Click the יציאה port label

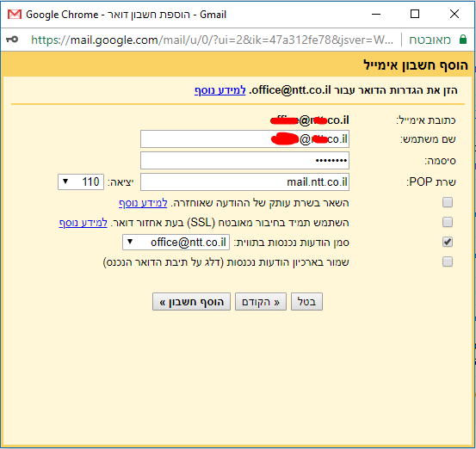point(121,182)
